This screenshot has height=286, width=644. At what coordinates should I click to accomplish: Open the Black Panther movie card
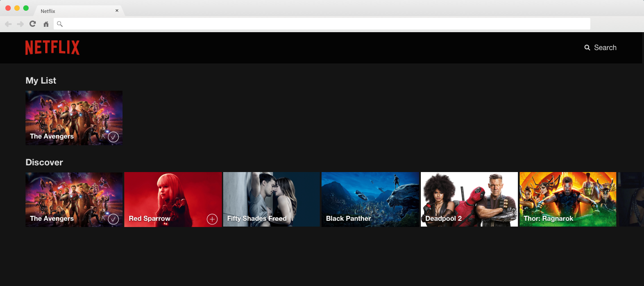pos(370,200)
